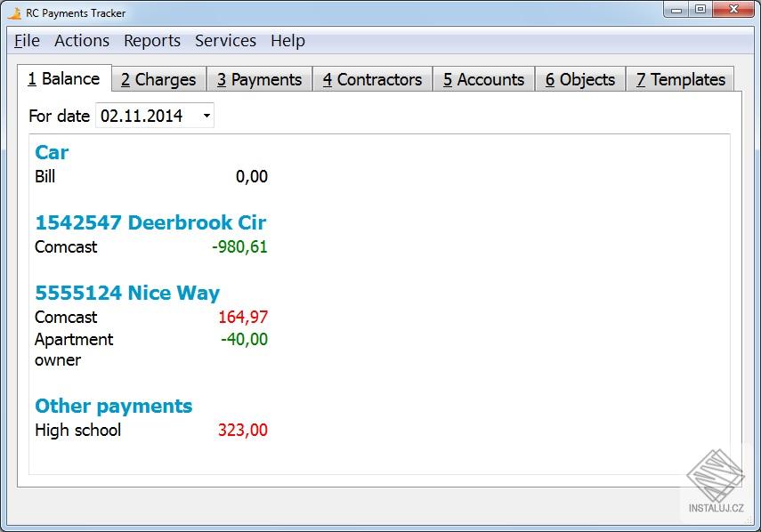This screenshot has height=532, width=761.
Task: Select the Car heading
Action: (52, 152)
